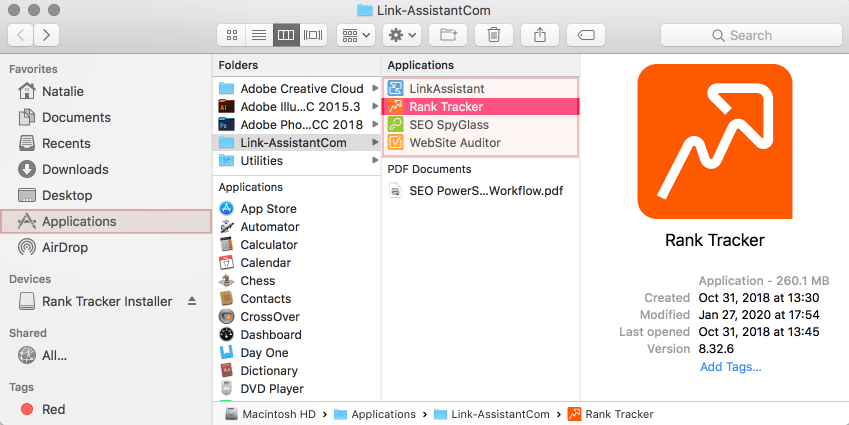Switch to gallery view mode

[313, 35]
